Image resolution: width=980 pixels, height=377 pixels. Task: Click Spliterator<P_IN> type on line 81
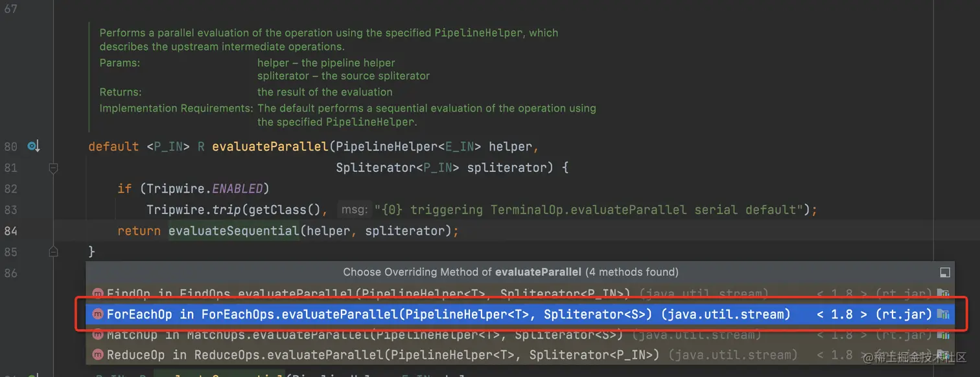(x=398, y=167)
